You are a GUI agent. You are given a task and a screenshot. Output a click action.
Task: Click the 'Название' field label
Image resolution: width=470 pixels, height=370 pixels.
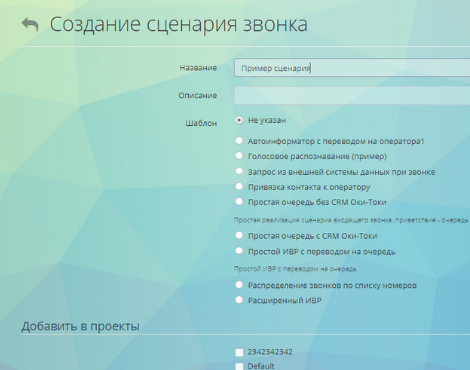click(198, 68)
